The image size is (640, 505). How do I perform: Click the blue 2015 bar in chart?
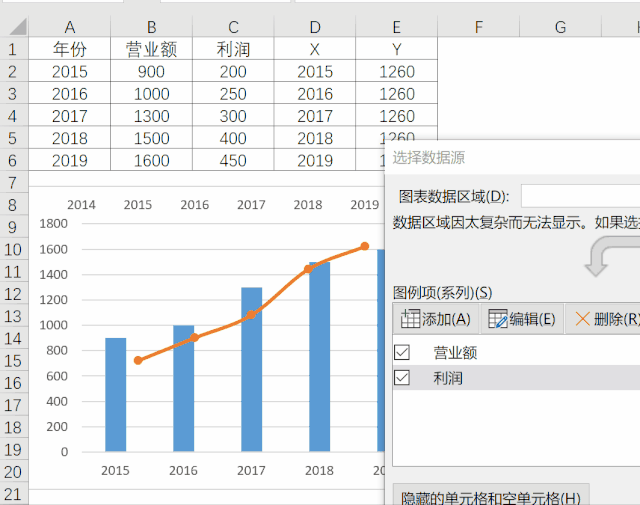(x=116, y=394)
